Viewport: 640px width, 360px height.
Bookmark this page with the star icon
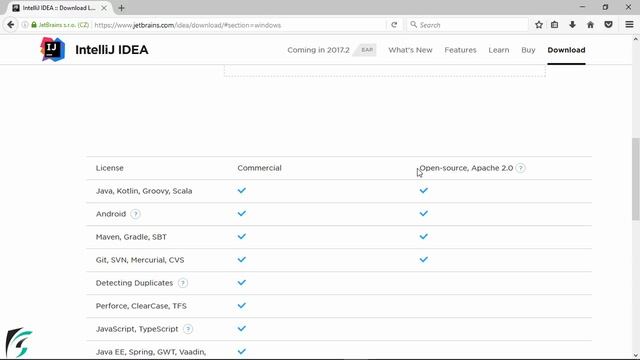(539, 25)
